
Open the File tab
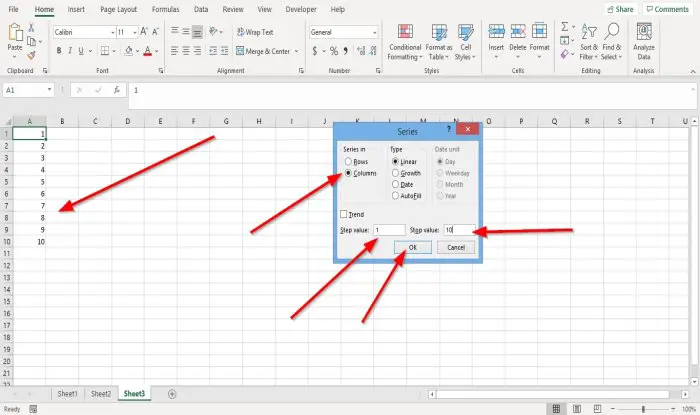[x=13, y=9]
